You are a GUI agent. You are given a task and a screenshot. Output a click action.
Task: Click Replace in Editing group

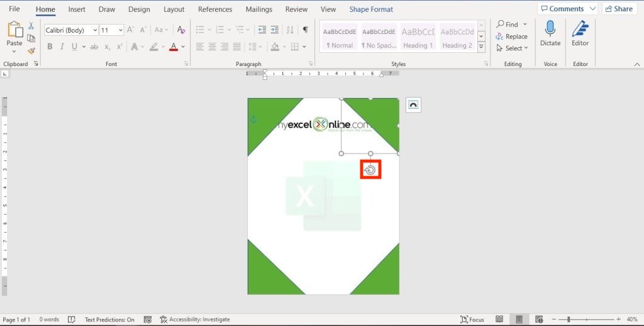click(x=511, y=36)
